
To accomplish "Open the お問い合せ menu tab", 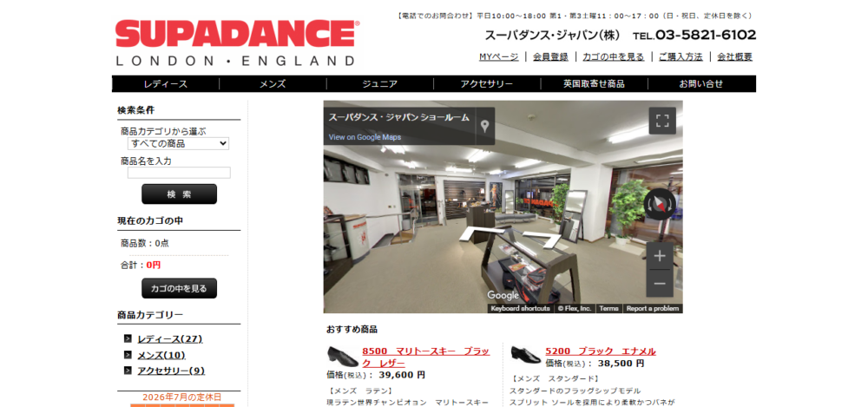I will 701,84.
